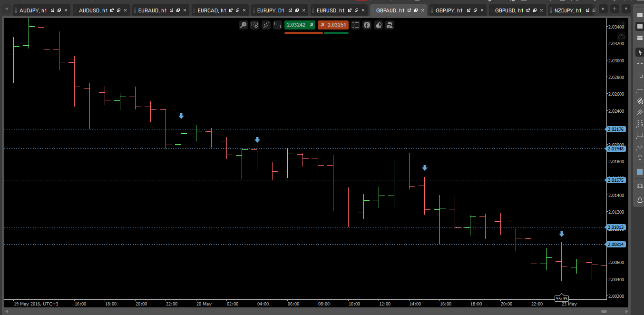This screenshot has width=644, height=315.
Task: Duplicate the EURCAD chart tab
Action: pyautogui.click(x=237, y=10)
